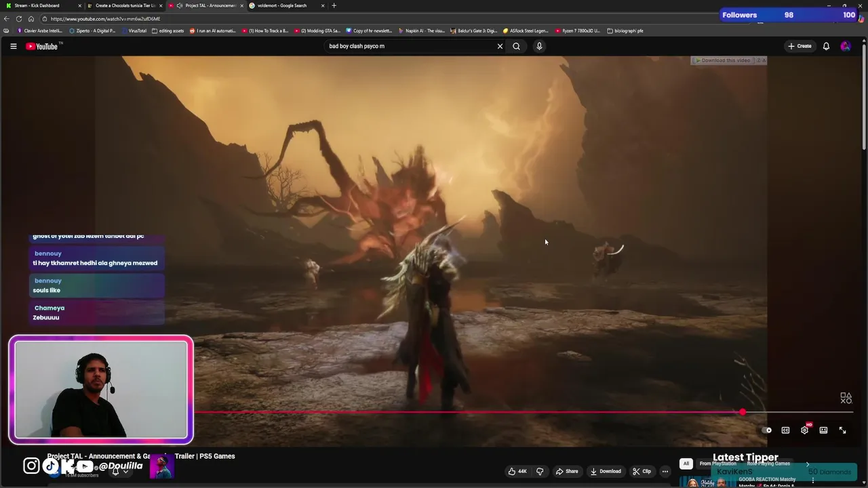Open a new browser tab
The width and height of the screenshot is (868, 488).
[x=334, y=5]
